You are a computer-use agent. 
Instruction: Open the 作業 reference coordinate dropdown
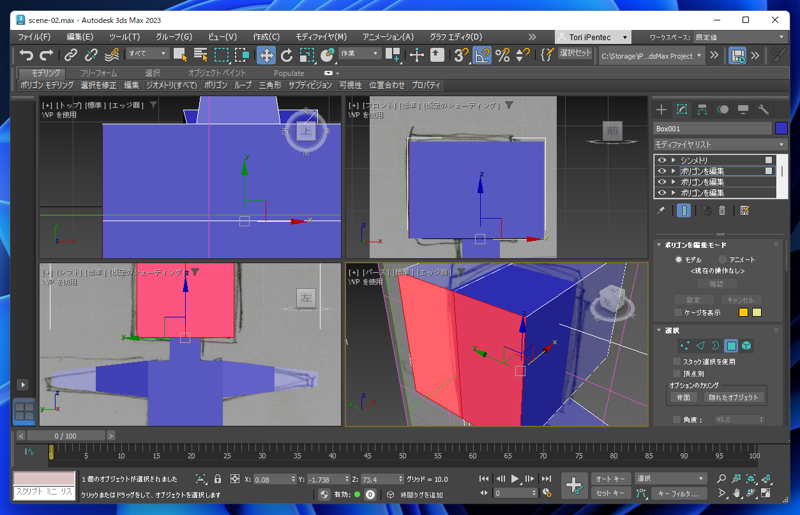point(360,54)
